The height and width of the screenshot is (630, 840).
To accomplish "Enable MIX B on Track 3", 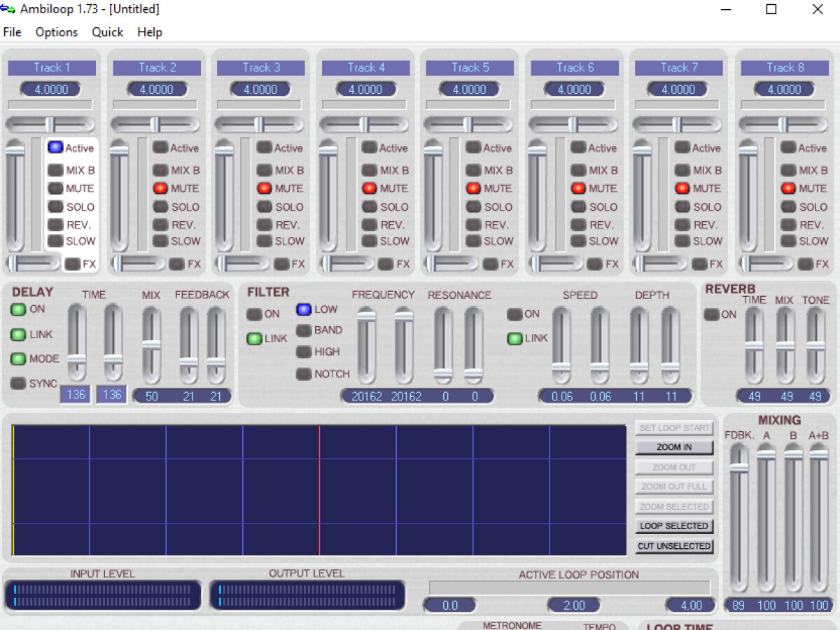I will click(x=265, y=169).
